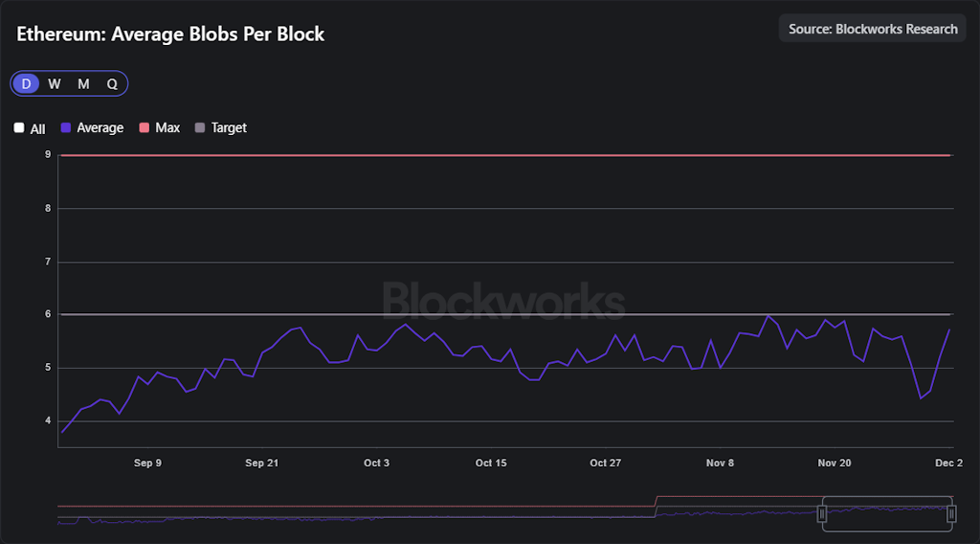Screen dimensions: 980x544
Task: Click the right handle of range selector
Action: click(951, 514)
